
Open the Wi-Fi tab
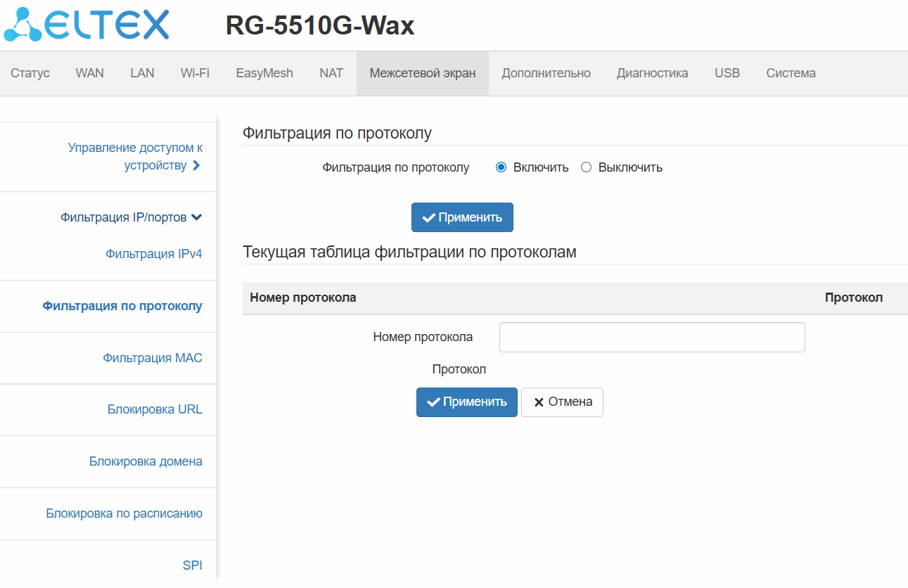click(x=195, y=73)
